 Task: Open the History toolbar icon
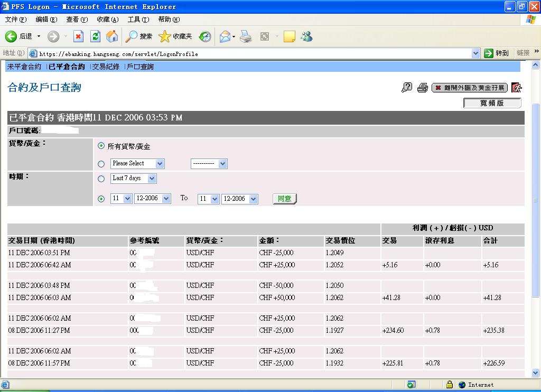click(x=205, y=36)
